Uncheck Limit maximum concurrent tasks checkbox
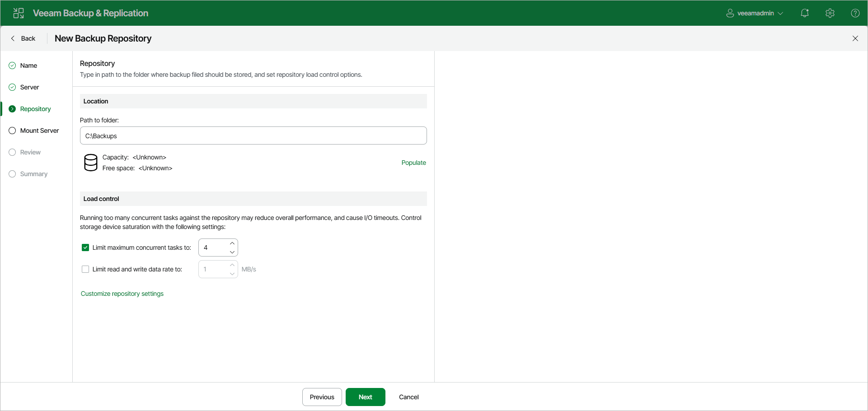The height and width of the screenshot is (411, 868). (85, 248)
